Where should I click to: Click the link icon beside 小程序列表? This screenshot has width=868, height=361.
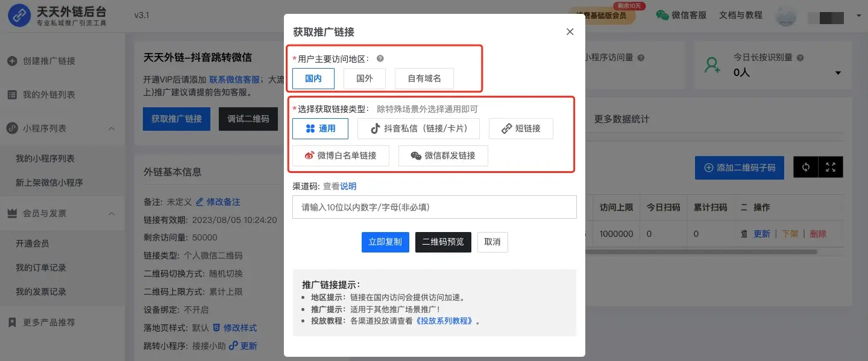coord(12,128)
